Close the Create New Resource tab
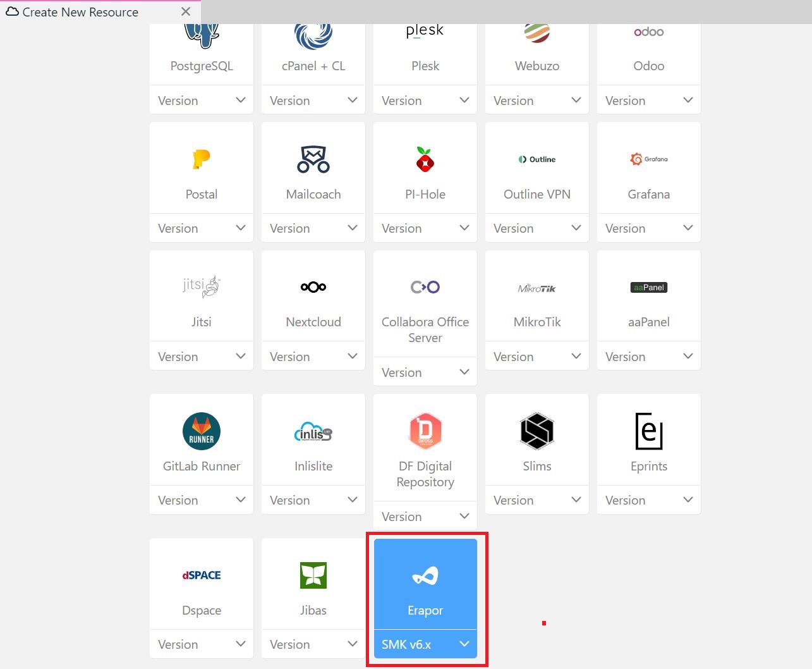Viewport: 812px width, 669px height. [186, 12]
